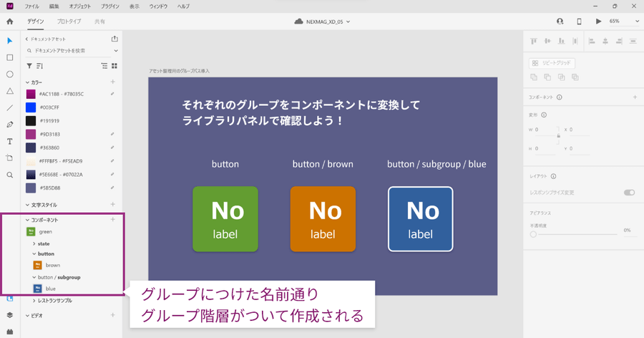
Task: Select the #003CFF blue color swatch
Action: 31,107
